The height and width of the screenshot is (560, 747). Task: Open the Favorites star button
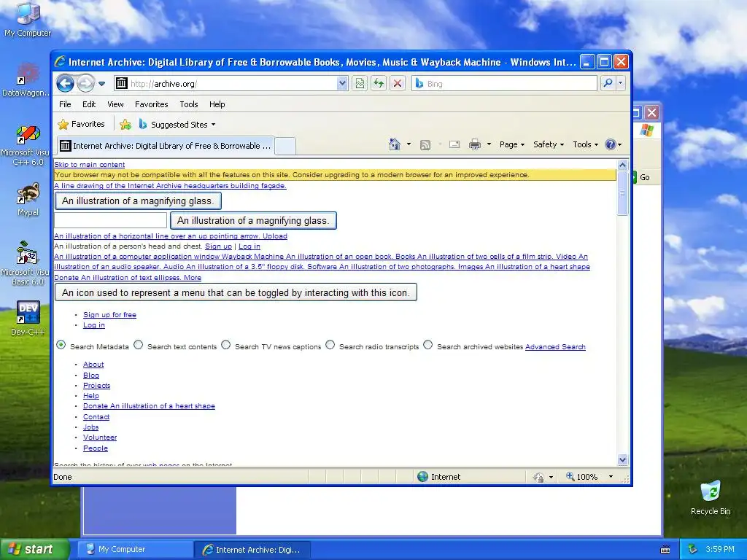[81, 124]
